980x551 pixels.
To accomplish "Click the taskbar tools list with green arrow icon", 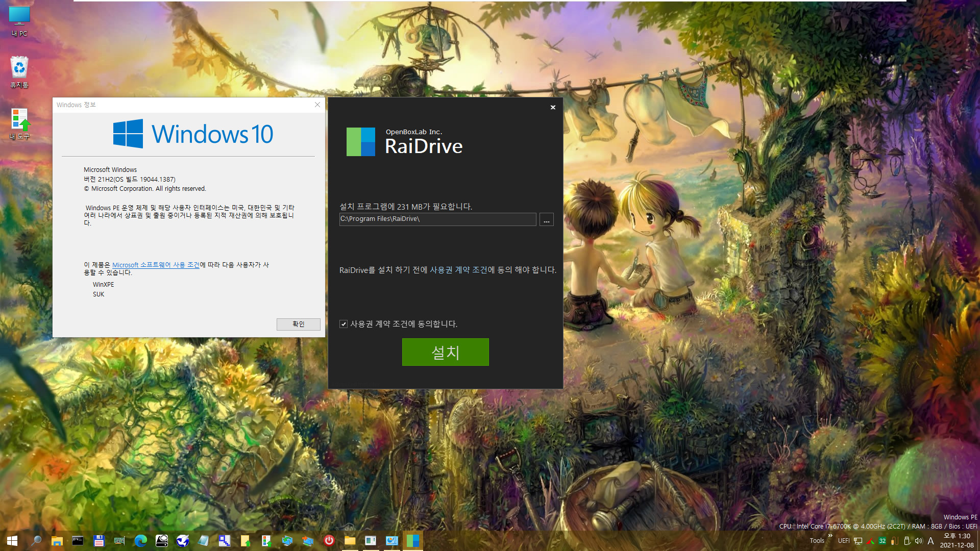I will click(x=266, y=540).
